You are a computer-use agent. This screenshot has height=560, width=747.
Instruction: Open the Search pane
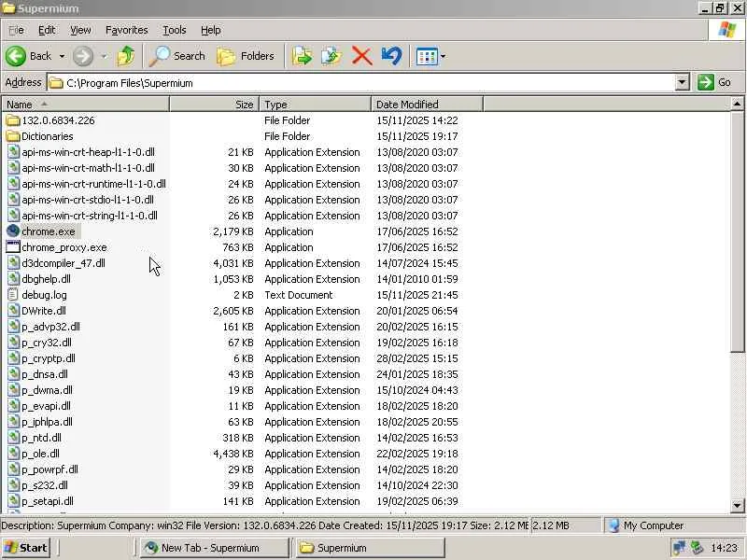click(x=176, y=56)
